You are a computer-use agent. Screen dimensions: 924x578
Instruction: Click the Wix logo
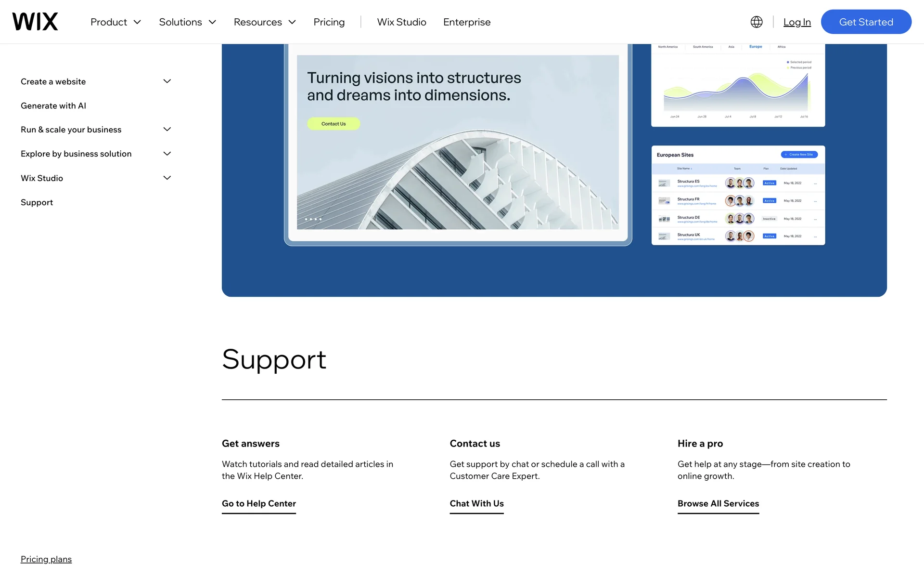click(x=35, y=22)
